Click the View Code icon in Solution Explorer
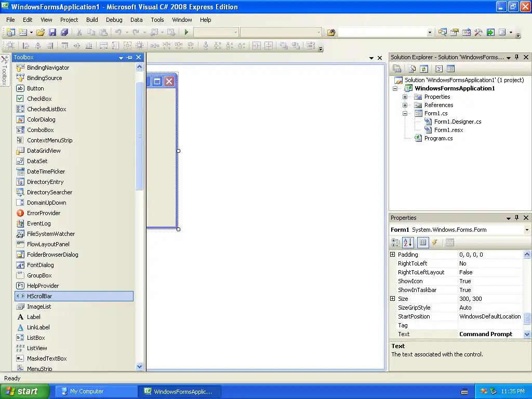This screenshot has width=532, height=399. pos(438,69)
